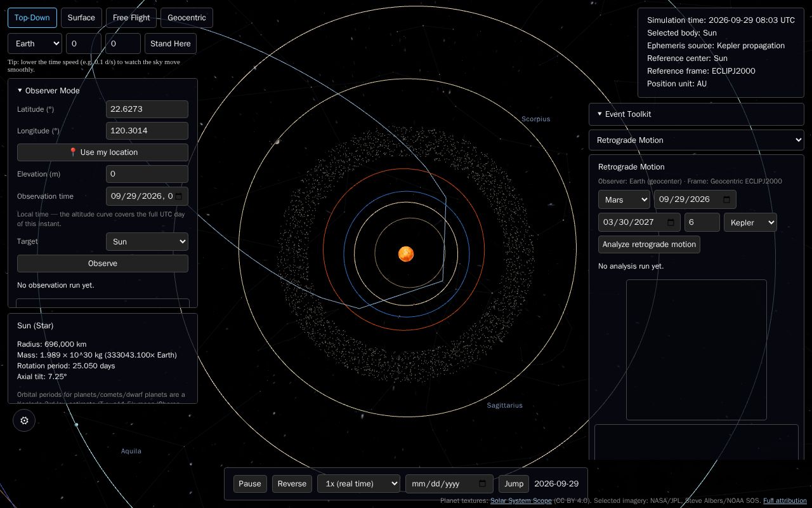The image size is (812, 508).
Task: Click the Sun in the solar system view
Action: click(406, 254)
